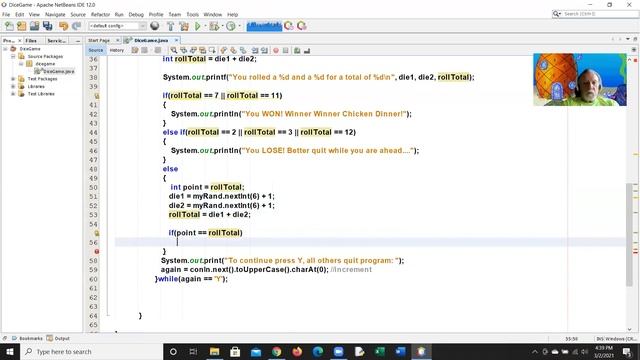Click the Profile Project clock icon
Image resolution: width=640 pixels, height=360 pixels.
(231, 26)
